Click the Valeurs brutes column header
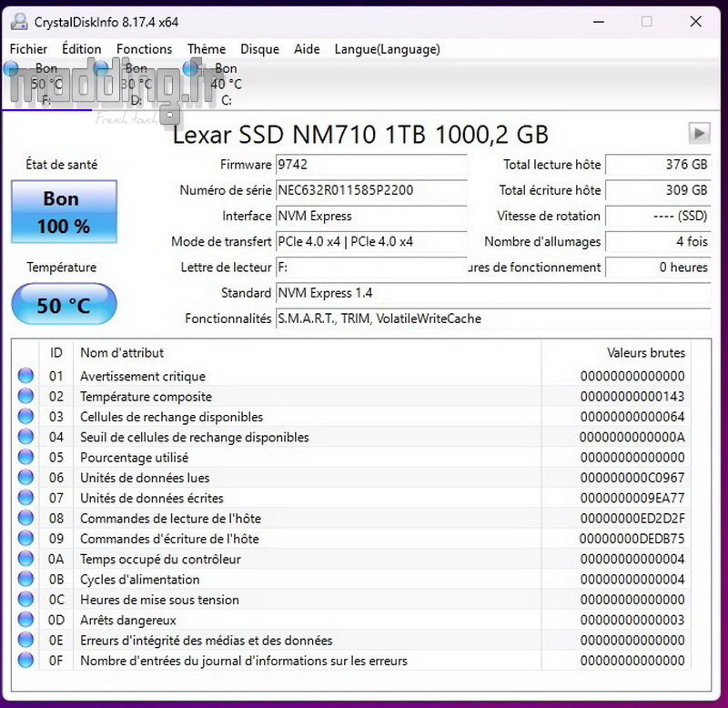 tap(616, 353)
